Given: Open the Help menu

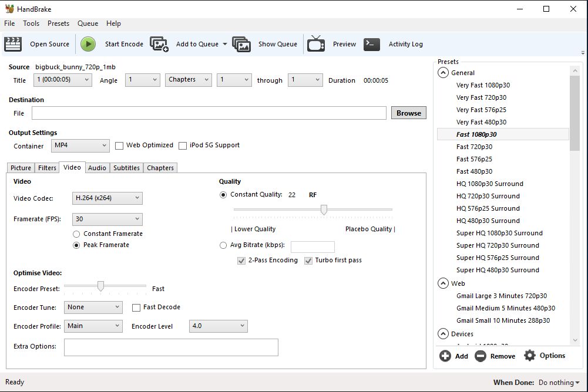Looking at the screenshot, I should point(113,23).
